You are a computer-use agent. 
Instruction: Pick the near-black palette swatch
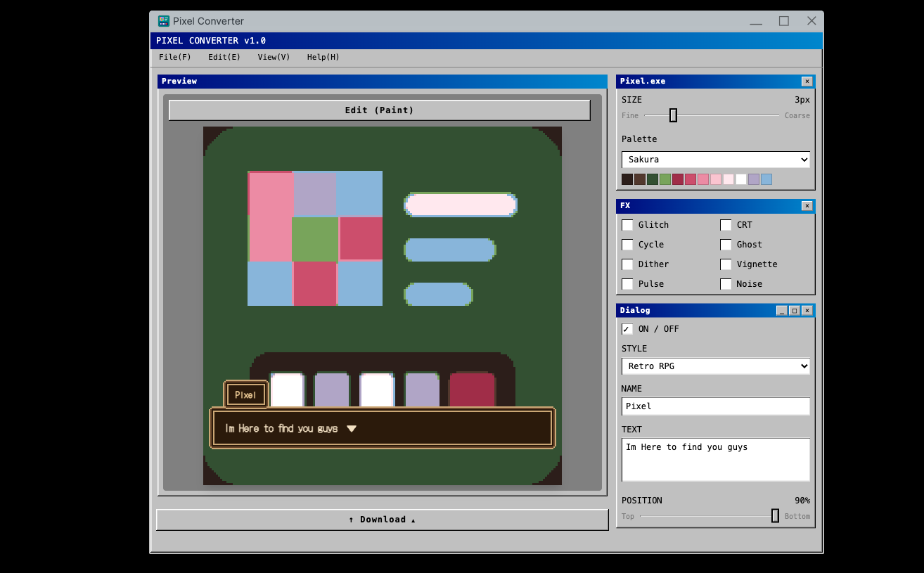(627, 179)
